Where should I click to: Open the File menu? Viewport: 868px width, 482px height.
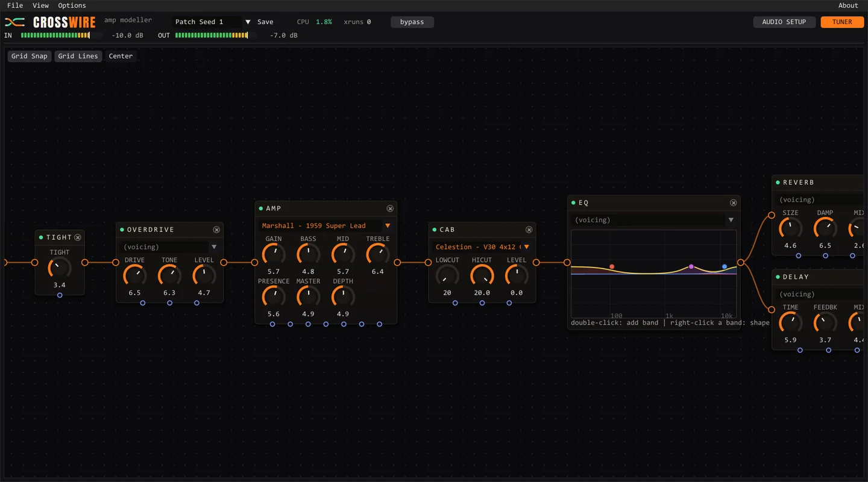(x=15, y=5)
